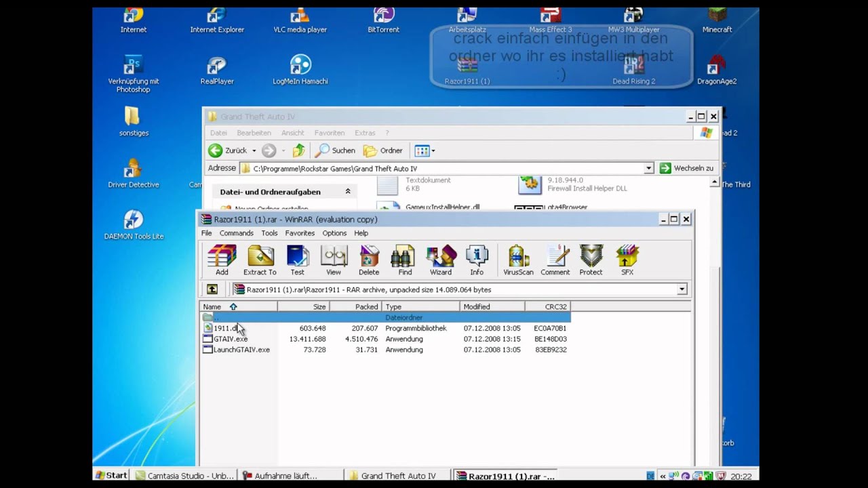Select DAEMON Tools Lite desktop icon
This screenshot has width=868, height=488.
pyautogui.click(x=134, y=226)
